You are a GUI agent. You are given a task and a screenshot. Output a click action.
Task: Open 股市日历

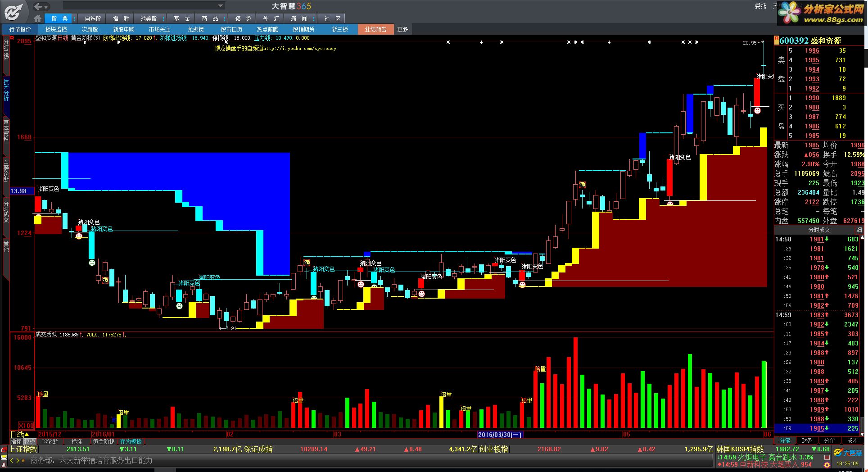[x=231, y=29]
